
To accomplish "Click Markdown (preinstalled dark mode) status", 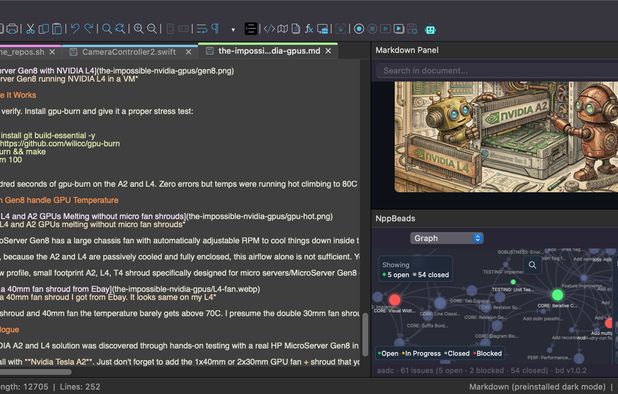I will 537,387.
